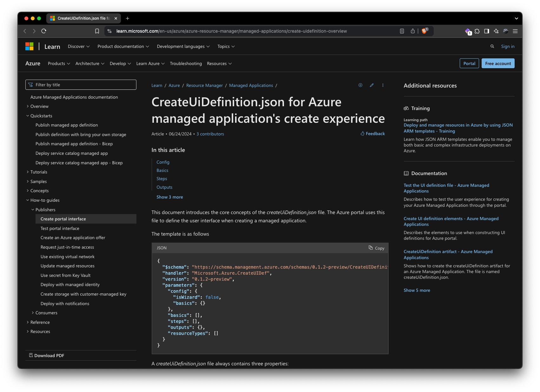Expand the Tutorials tree node
The height and width of the screenshot is (392, 540).
pos(28,172)
